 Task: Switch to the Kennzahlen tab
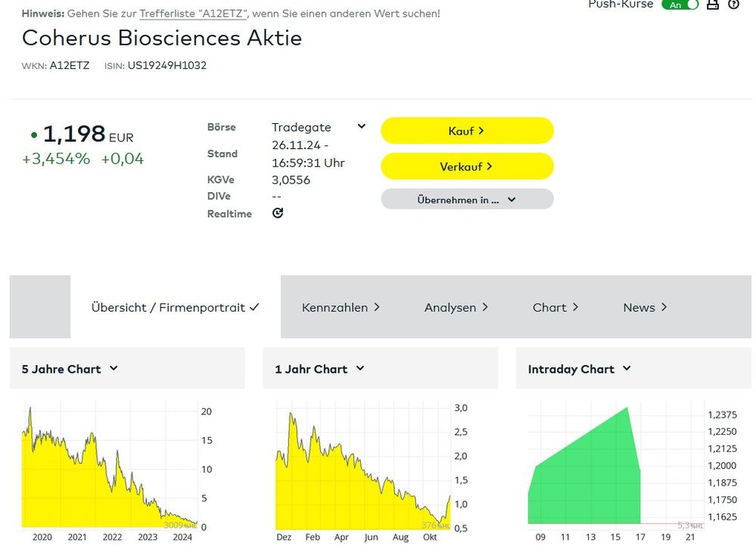click(x=341, y=308)
